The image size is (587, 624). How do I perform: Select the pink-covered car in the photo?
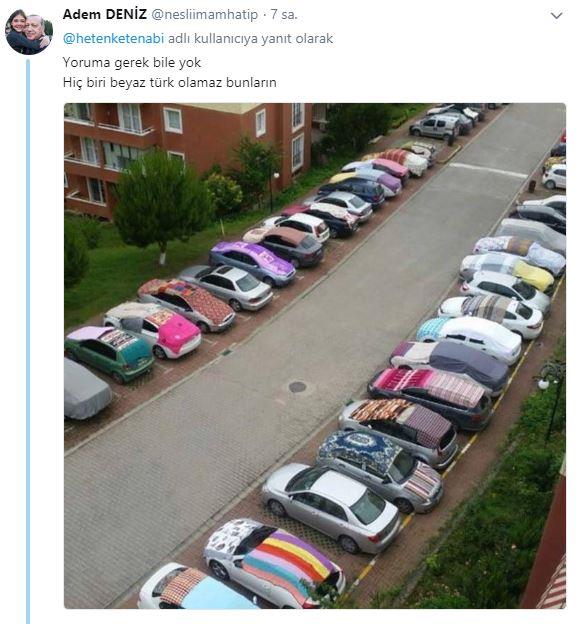click(153, 328)
